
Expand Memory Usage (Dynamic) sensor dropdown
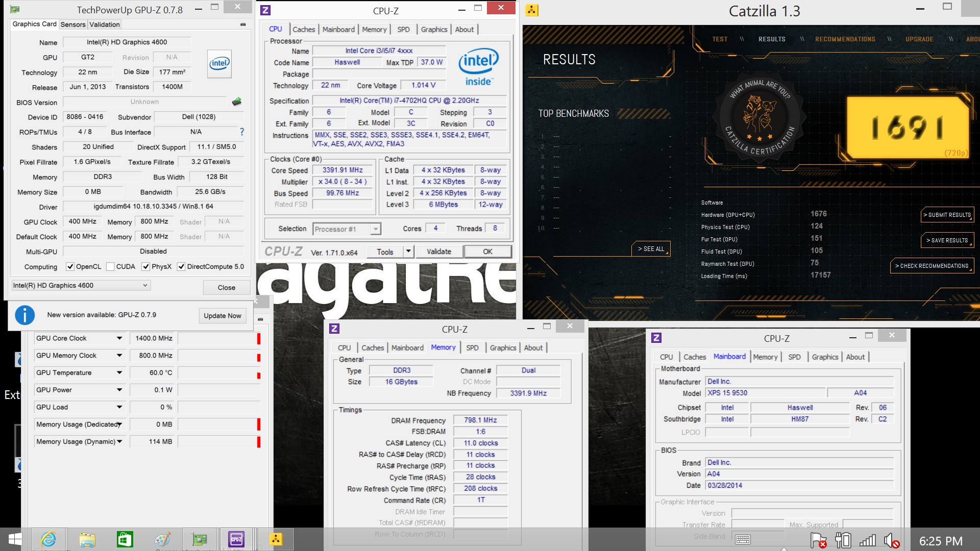(x=119, y=442)
